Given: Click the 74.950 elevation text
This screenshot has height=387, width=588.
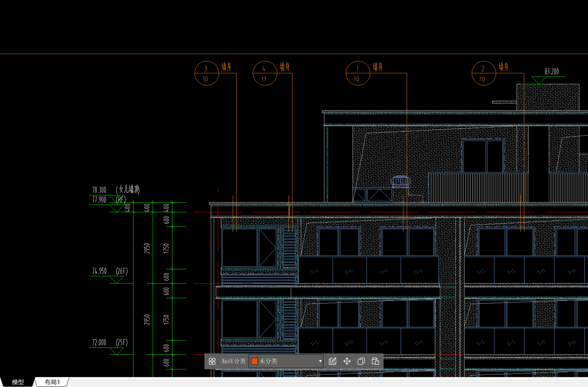Looking at the screenshot, I should [x=99, y=271].
